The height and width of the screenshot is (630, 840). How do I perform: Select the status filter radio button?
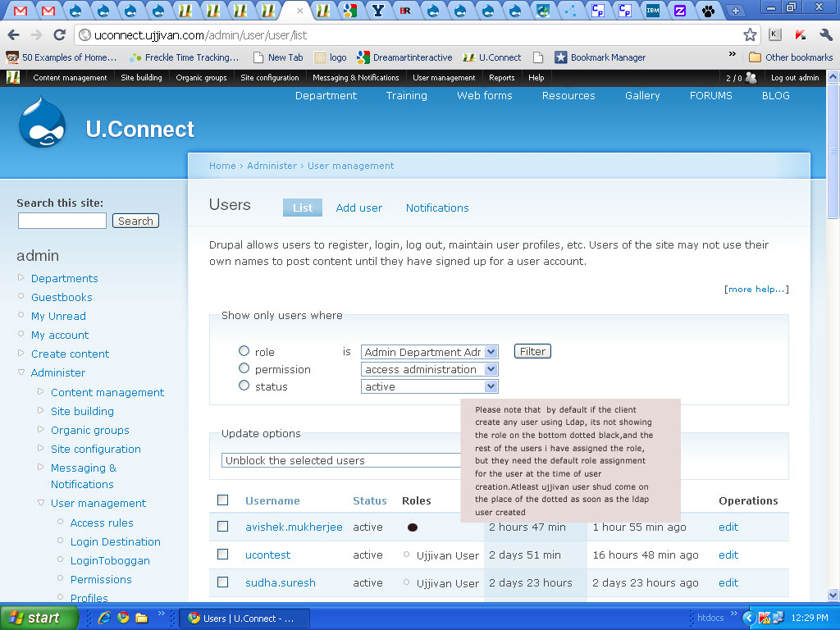pyautogui.click(x=244, y=386)
